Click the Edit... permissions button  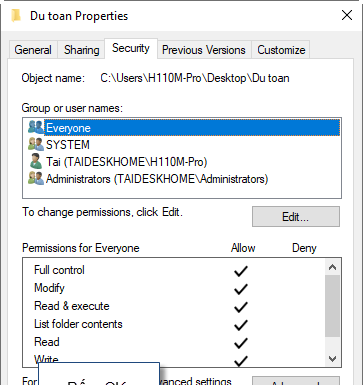(296, 217)
